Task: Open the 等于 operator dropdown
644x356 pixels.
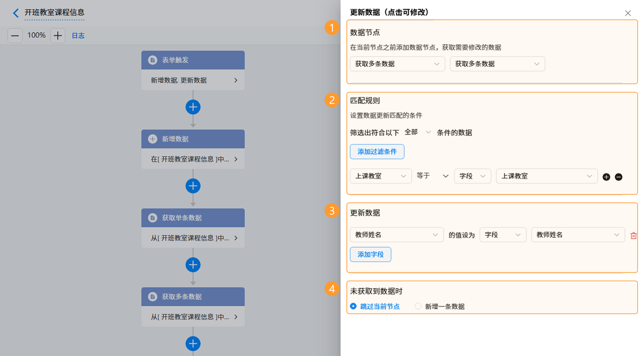Action: 433,176
